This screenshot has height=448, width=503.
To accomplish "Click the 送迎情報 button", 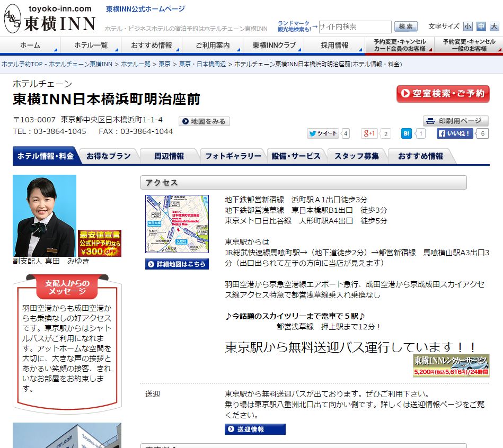I will click(255, 429).
